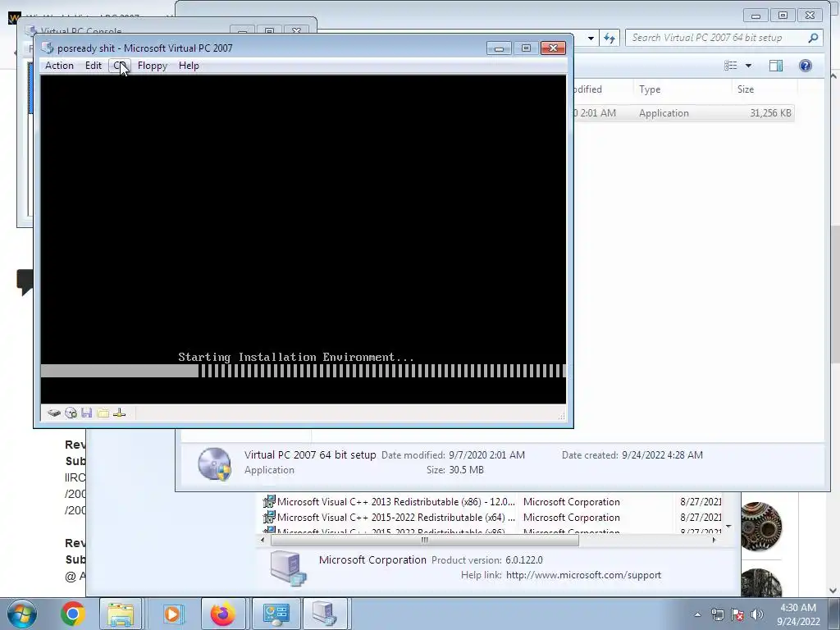Screen dimensions: 840x630
Task: Click the volume speaker tray icon
Action: coord(757,614)
